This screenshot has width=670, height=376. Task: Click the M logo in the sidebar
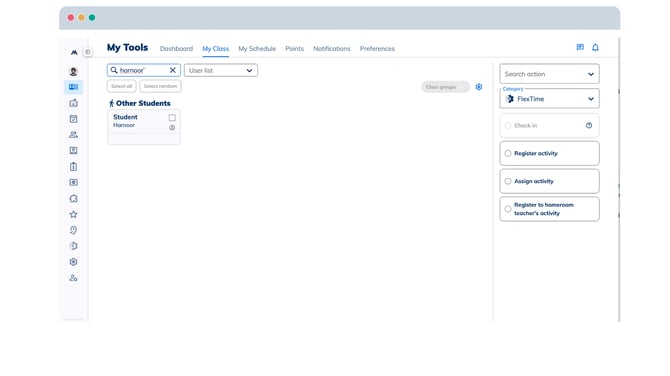coord(74,52)
